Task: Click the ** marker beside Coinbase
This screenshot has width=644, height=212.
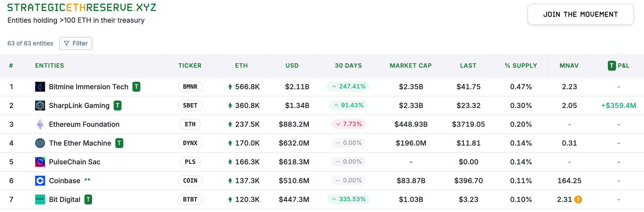Action: [x=87, y=180]
